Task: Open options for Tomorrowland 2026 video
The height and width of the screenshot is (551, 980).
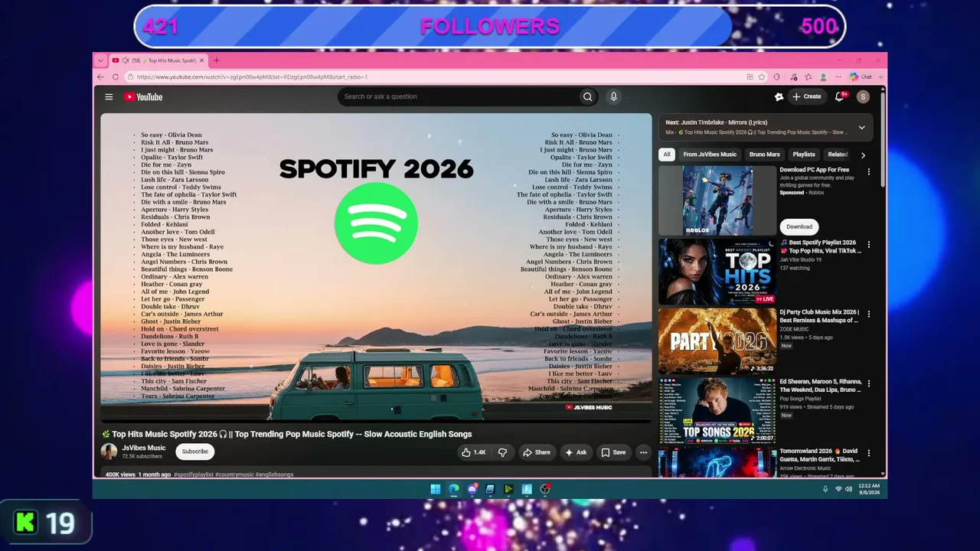Action: 868,452
